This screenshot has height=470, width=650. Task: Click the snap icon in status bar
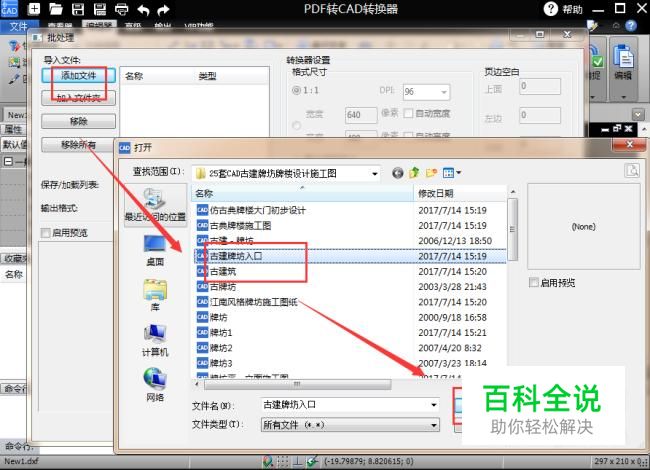[x=268, y=461]
